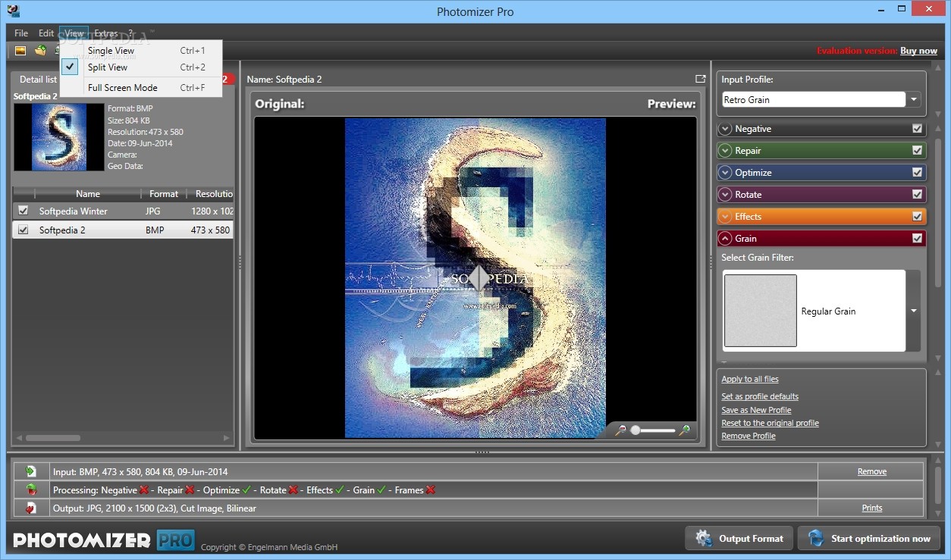Image resolution: width=951 pixels, height=560 pixels.
Task: Toggle the Optimize section checkbox
Action: coord(918,173)
